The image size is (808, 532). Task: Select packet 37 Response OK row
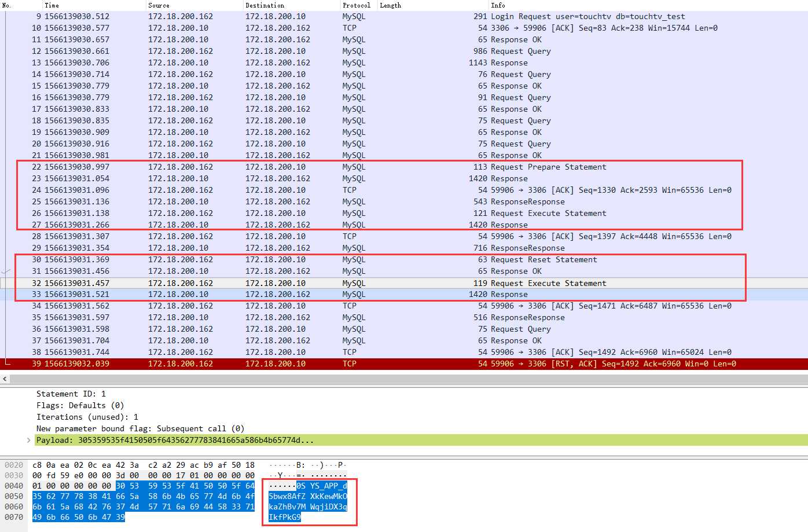(x=404, y=340)
